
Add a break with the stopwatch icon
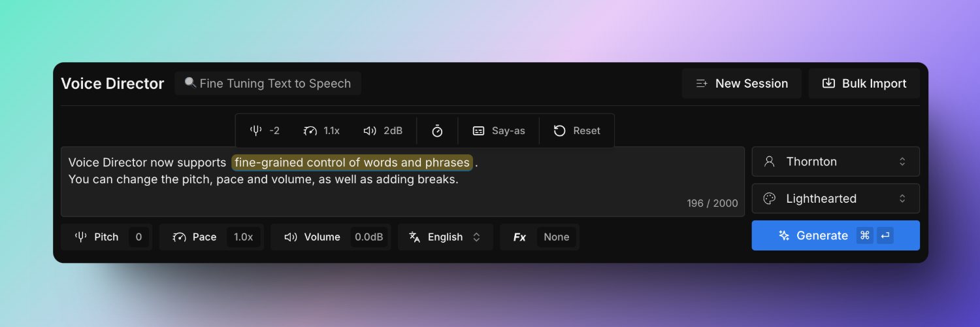pos(437,131)
